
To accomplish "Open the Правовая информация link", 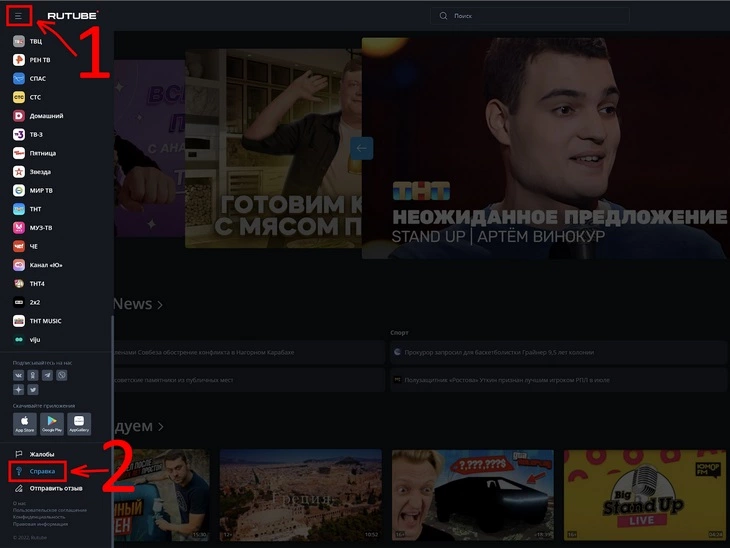I will (x=41, y=524).
